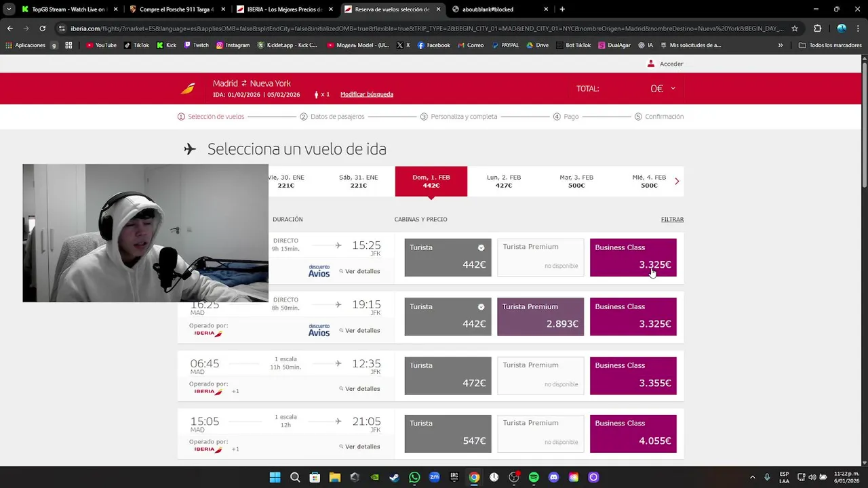This screenshot has height=488, width=868.
Task: Open WhatsApp from the taskbar
Action: (414, 477)
